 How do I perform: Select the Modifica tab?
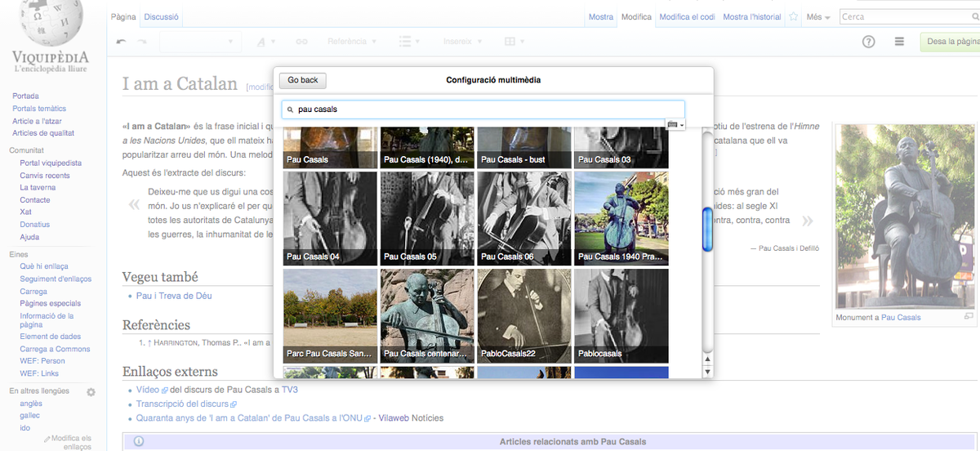point(636,17)
